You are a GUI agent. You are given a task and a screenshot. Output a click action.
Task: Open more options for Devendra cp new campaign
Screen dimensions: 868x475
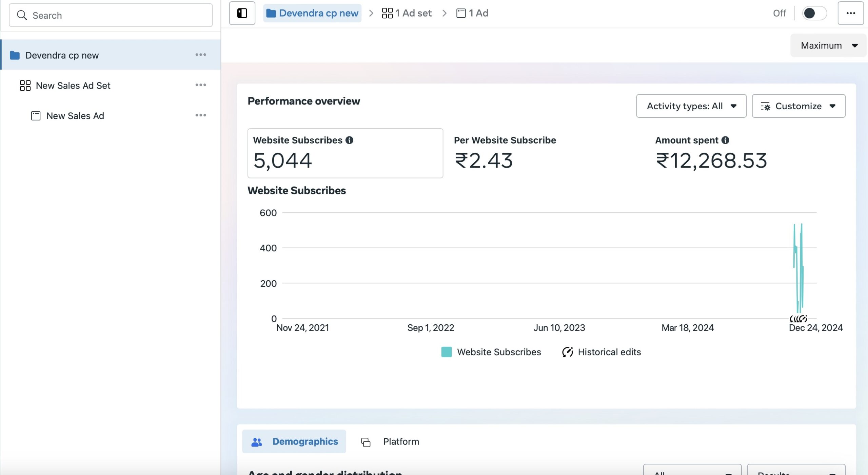200,55
